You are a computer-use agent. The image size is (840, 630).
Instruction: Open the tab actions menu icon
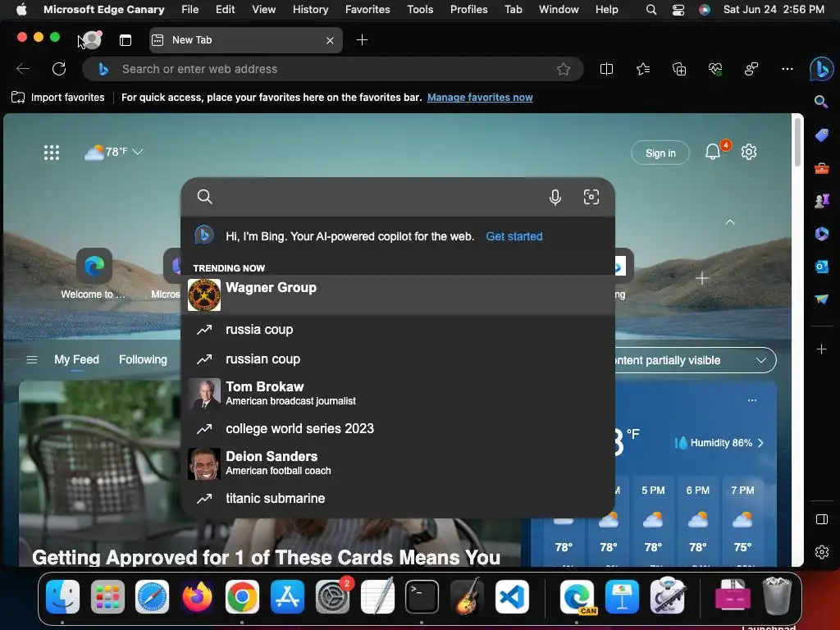click(126, 40)
